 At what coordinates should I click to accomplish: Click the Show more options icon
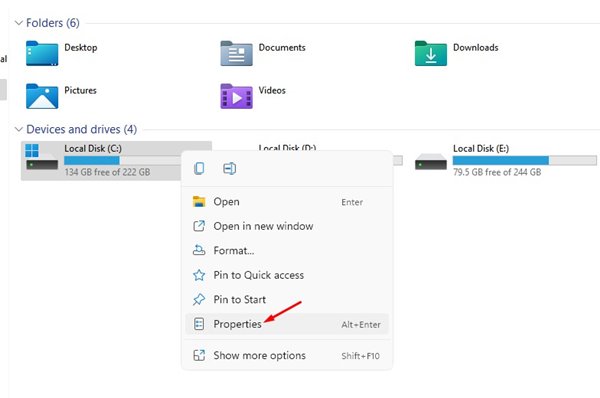click(199, 356)
